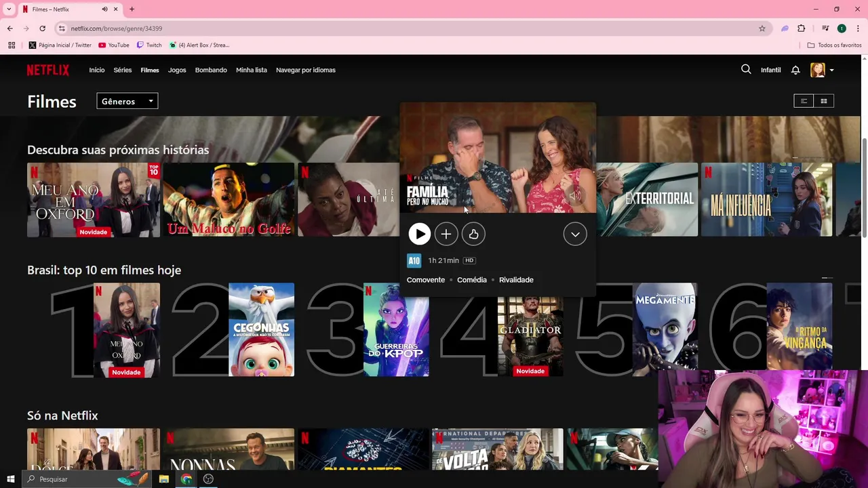Click the Descubra suas próximas histórias heading
Screen dimensions: 868x488
point(118,150)
